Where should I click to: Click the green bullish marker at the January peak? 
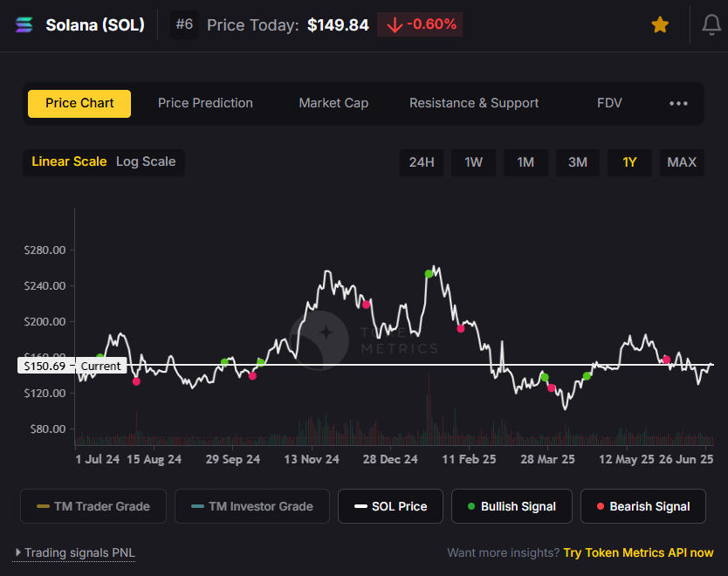(x=429, y=274)
